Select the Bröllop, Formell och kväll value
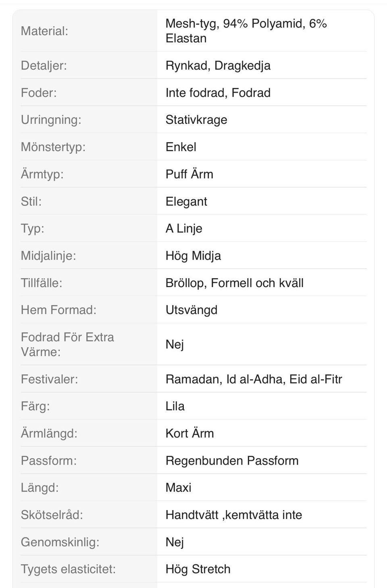The image size is (387, 588). 234,283
